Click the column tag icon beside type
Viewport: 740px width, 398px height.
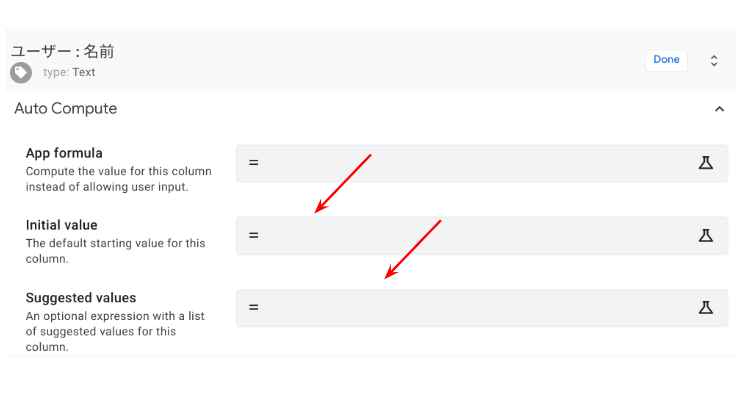(21, 73)
